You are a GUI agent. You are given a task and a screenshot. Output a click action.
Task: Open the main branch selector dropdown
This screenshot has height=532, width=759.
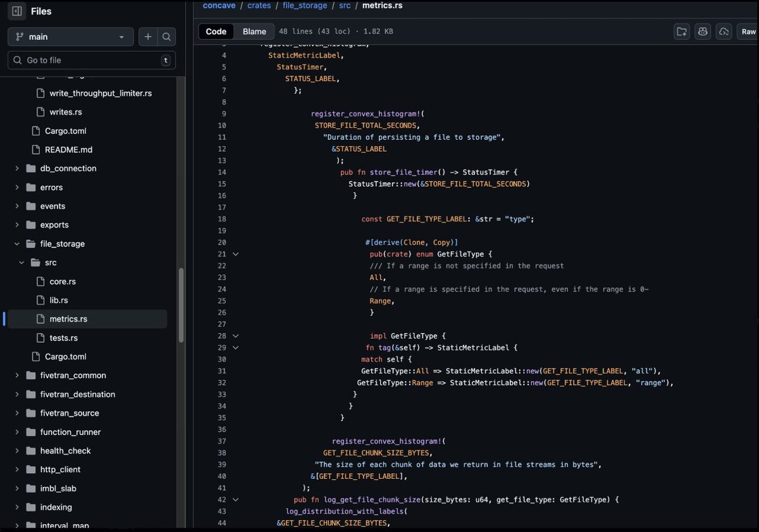(x=71, y=37)
